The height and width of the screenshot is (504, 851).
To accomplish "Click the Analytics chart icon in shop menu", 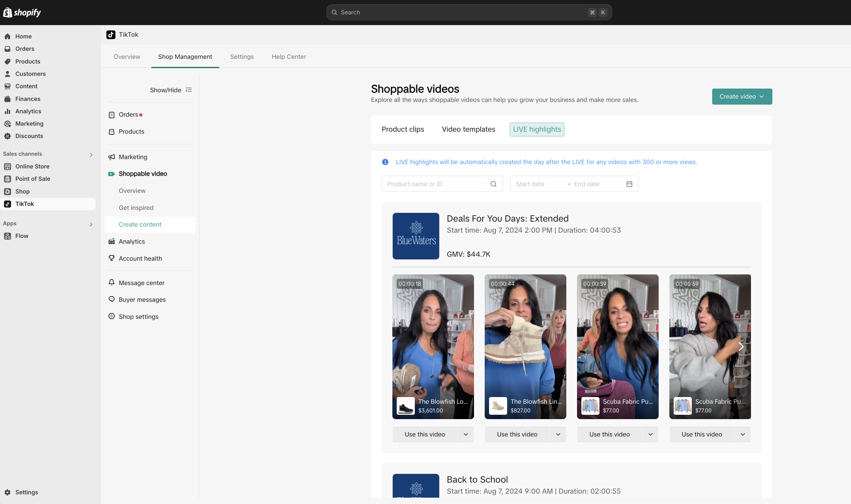I will (111, 241).
